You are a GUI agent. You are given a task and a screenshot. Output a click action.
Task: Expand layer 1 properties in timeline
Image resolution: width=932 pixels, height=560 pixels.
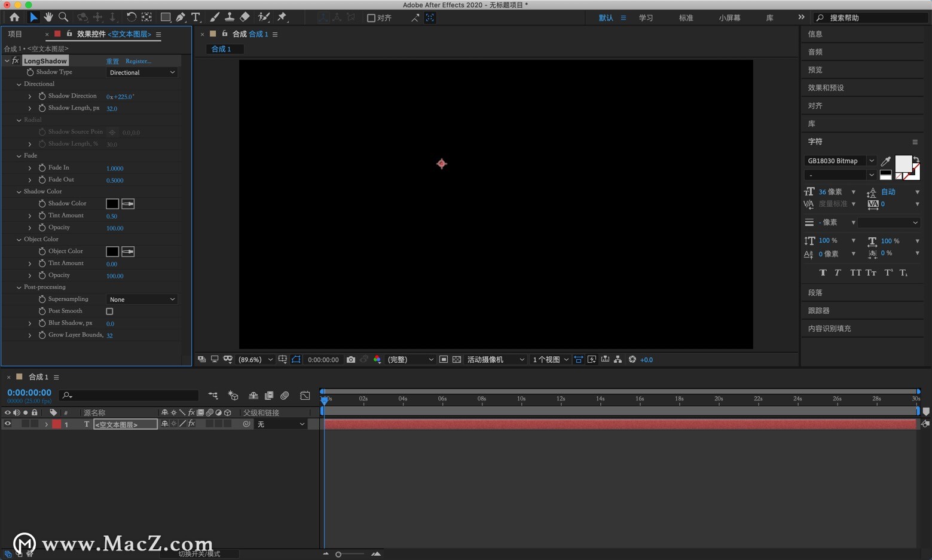pyautogui.click(x=46, y=424)
